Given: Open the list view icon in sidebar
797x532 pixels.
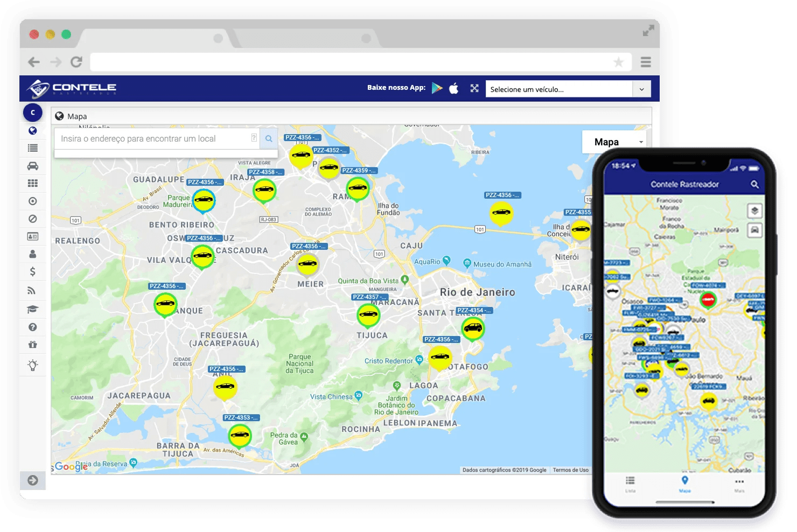Looking at the screenshot, I should point(33,148).
